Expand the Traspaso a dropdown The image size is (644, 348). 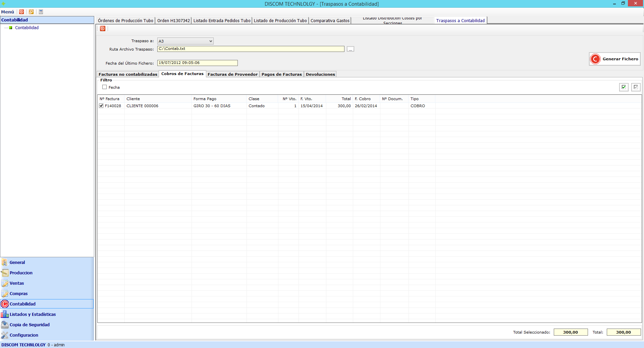pos(210,41)
